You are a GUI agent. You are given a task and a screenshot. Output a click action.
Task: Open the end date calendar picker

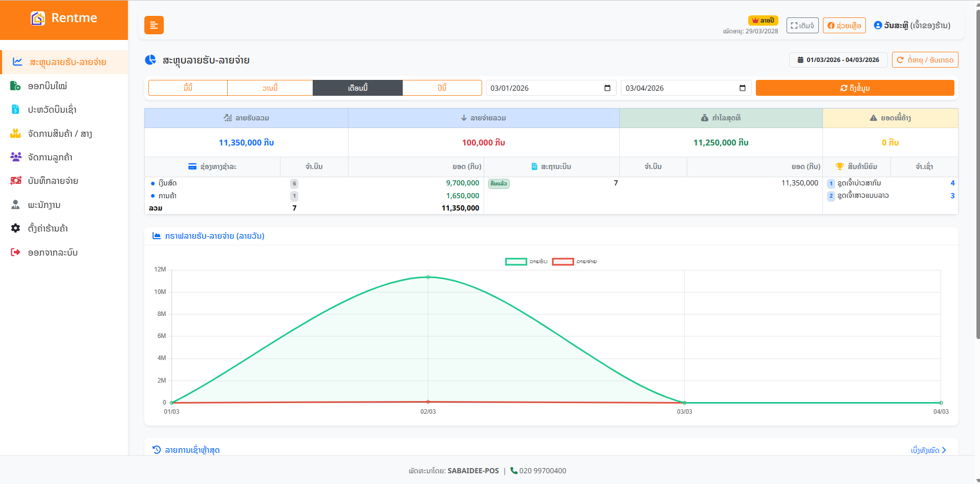[743, 88]
